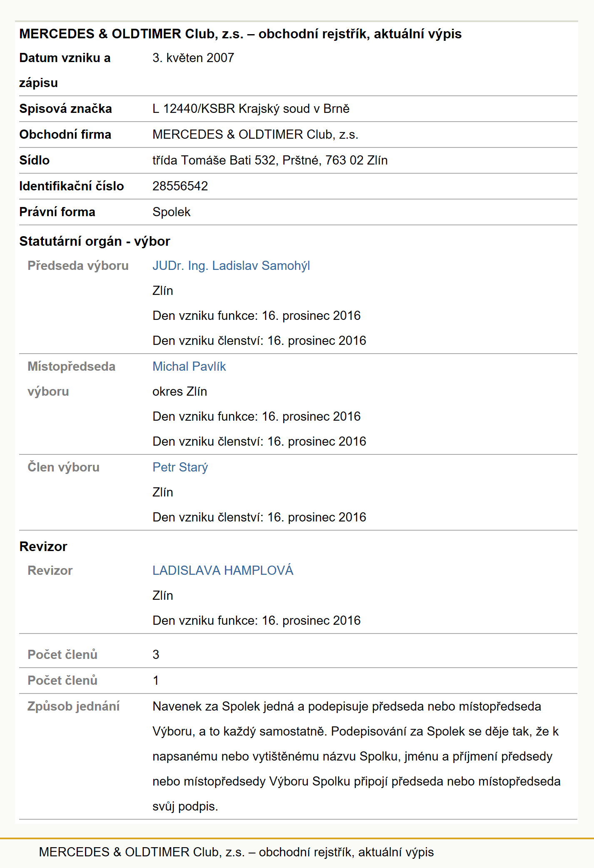The image size is (594, 868).
Task: Click the footer caption text at bottom
Action: point(236,852)
